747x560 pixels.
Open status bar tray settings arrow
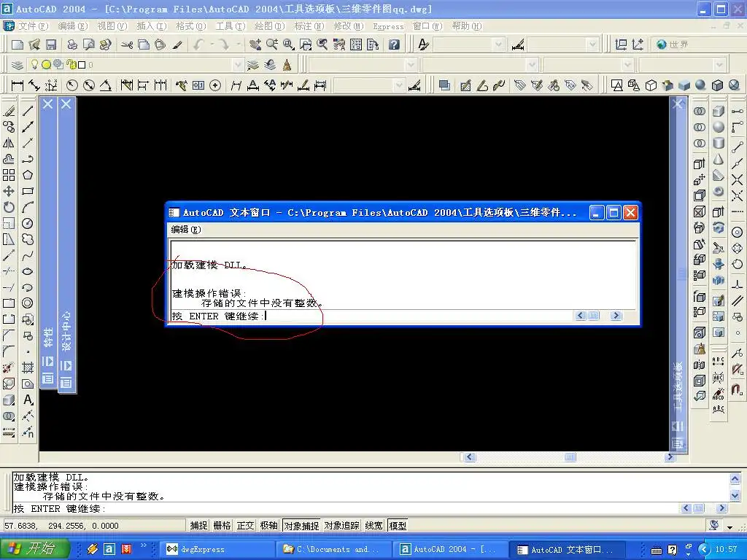(x=729, y=527)
